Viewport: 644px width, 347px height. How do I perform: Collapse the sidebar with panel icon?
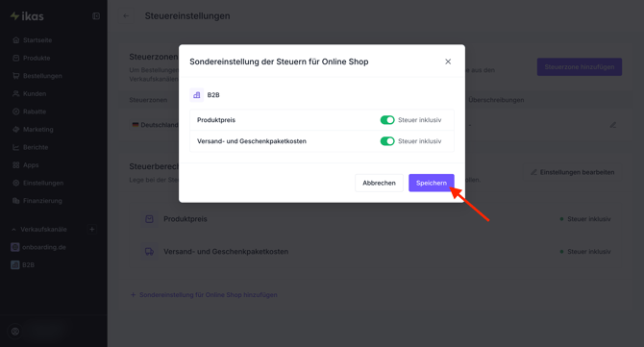tap(96, 16)
